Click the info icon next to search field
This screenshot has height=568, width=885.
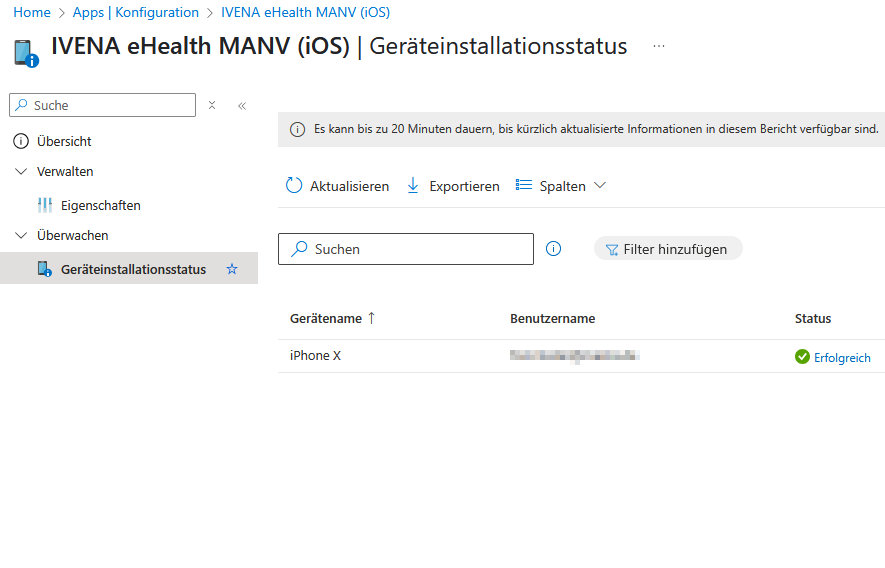[x=554, y=249]
